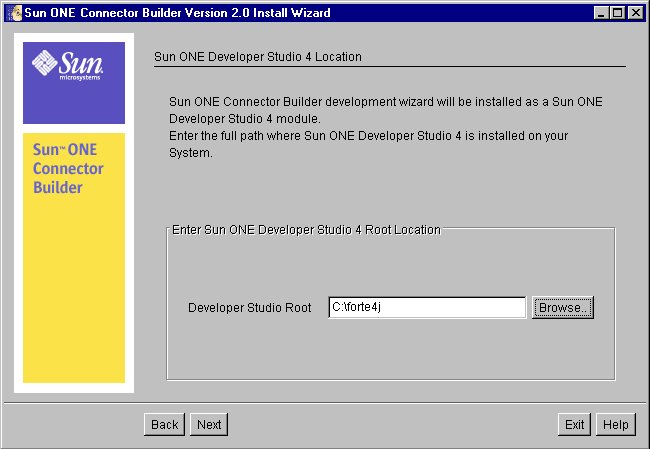This screenshot has height=449, width=650.
Task: Click the 'Sun ONE Connector Builder' sidebar text
Action: point(68,168)
